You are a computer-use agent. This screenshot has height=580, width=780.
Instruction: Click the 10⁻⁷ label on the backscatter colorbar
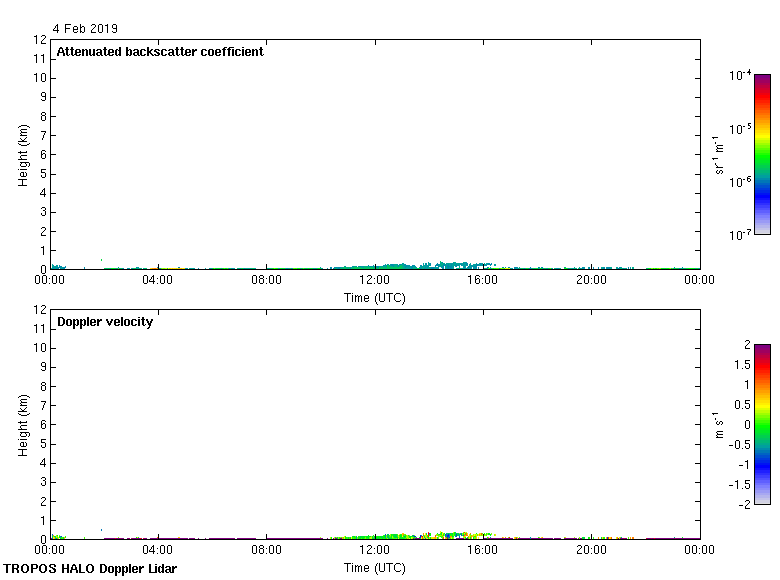pos(740,235)
